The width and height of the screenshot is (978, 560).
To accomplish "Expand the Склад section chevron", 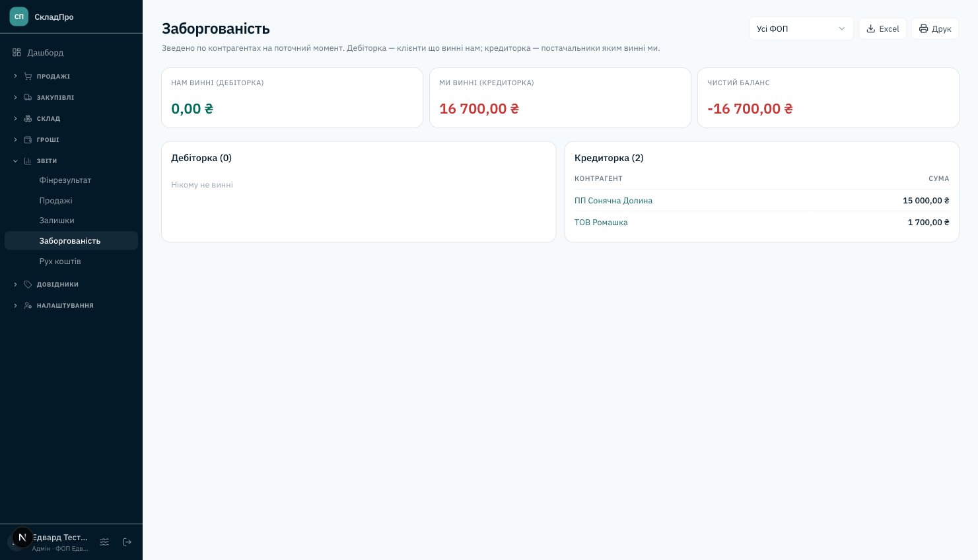I will [x=15, y=118].
